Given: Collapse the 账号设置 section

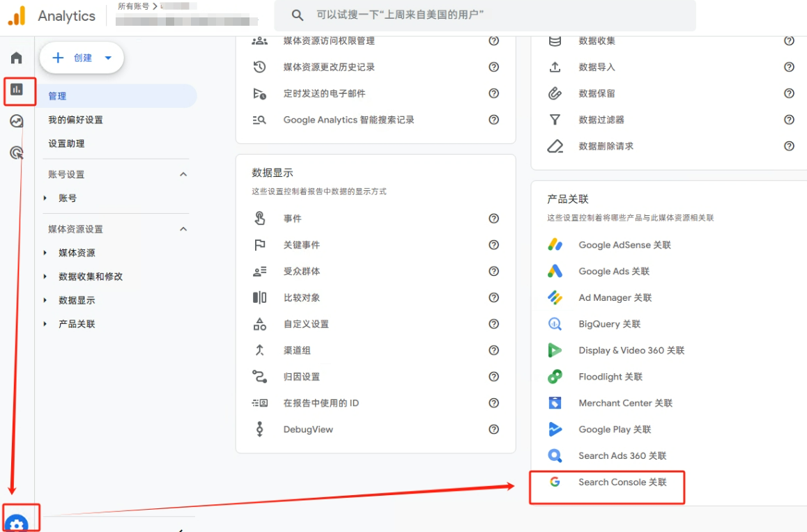Looking at the screenshot, I should pos(183,174).
